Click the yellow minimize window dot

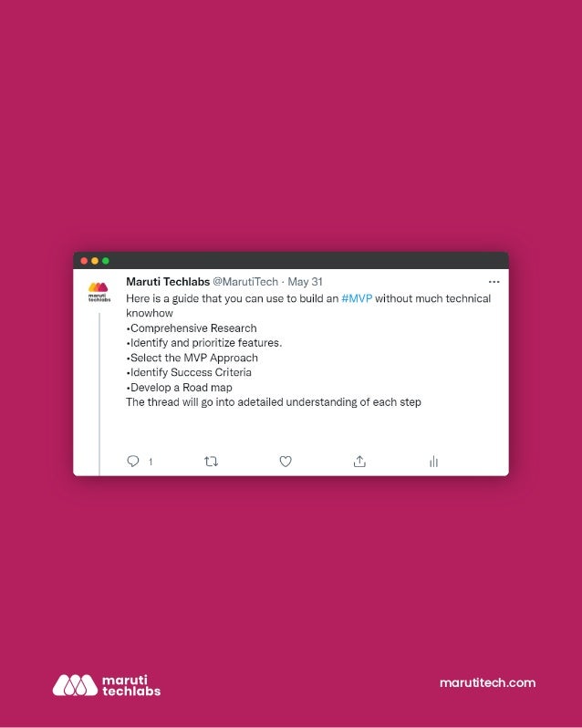click(x=95, y=261)
